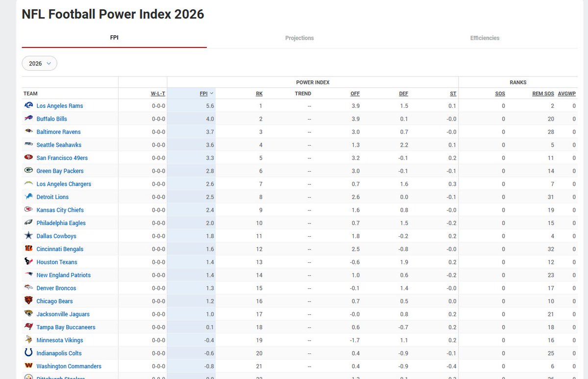588x379 pixels.
Task: Click the Los Angeles Chargers team logo
Action: point(28,184)
